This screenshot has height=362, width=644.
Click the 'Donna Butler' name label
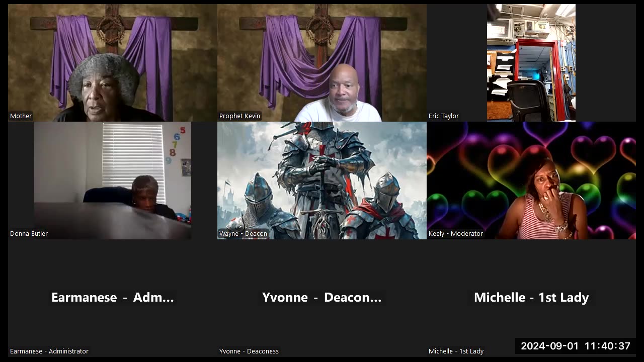pos(29,233)
